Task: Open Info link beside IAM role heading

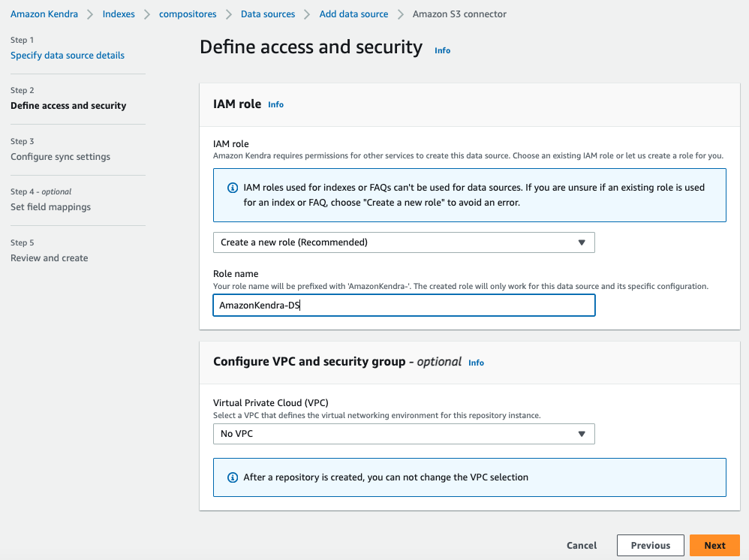Action: pyautogui.click(x=275, y=104)
